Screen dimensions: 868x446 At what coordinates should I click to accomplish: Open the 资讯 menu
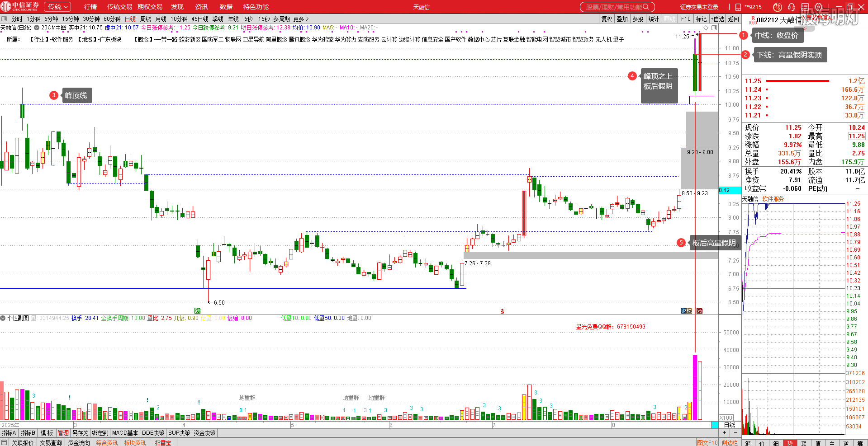(x=202, y=7)
